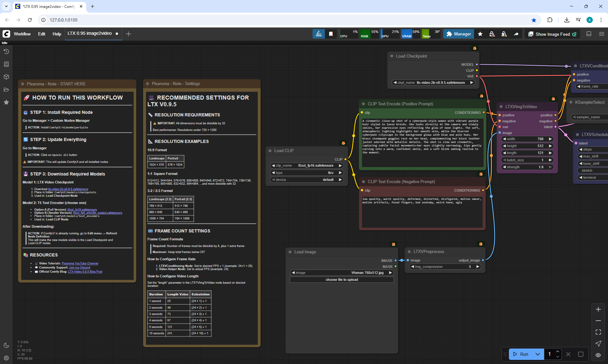Open the model library sidebar icon
This screenshot has width=608, height=364.
6,64
